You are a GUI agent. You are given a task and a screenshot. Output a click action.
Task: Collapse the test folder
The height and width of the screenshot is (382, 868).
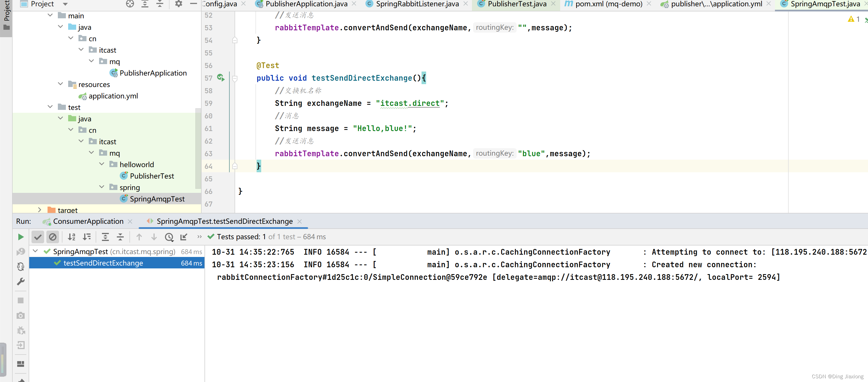click(50, 107)
